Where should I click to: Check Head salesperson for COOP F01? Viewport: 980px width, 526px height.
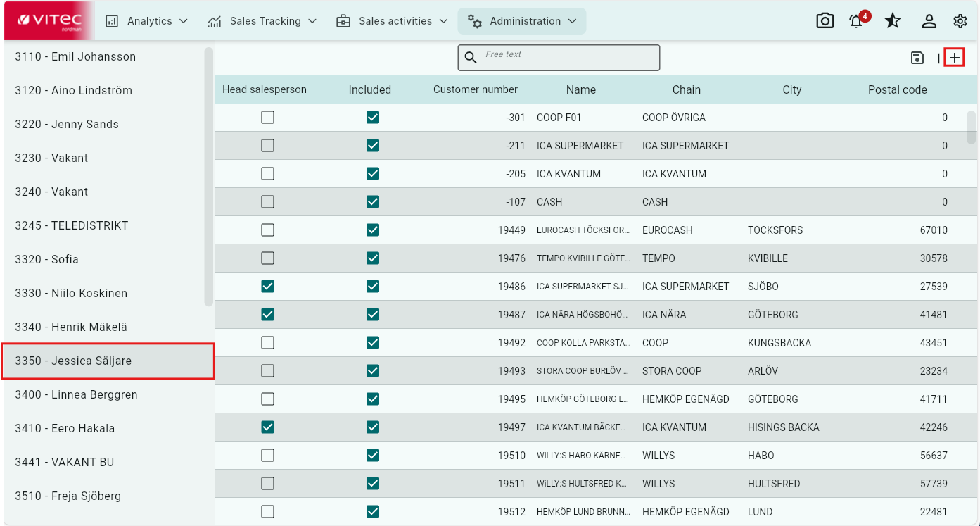pos(267,118)
